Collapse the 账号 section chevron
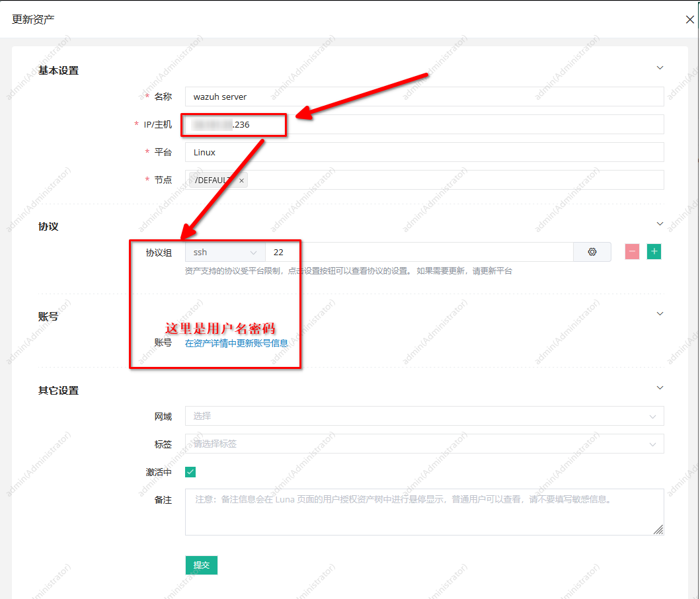The width and height of the screenshot is (700, 599). [659, 314]
